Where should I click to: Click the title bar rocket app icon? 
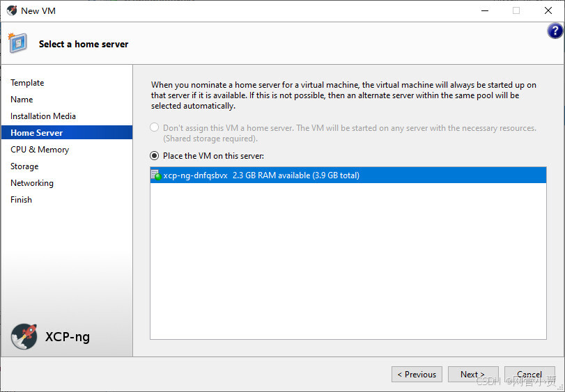[x=12, y=11]
